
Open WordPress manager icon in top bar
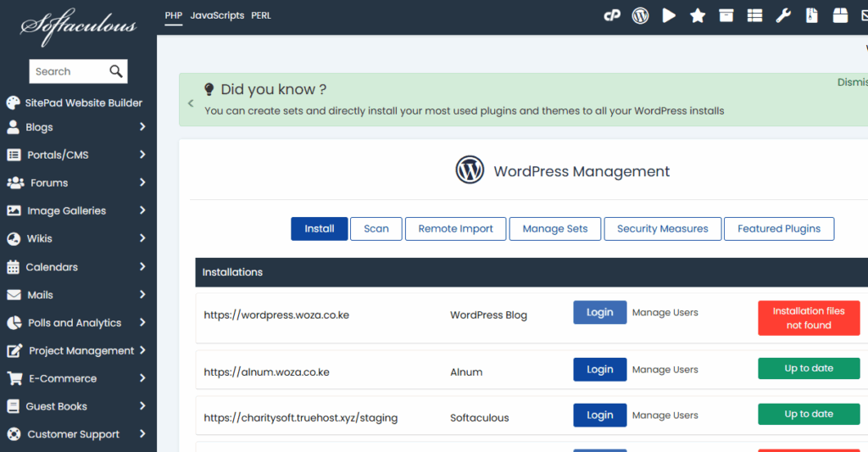(641, 15)
